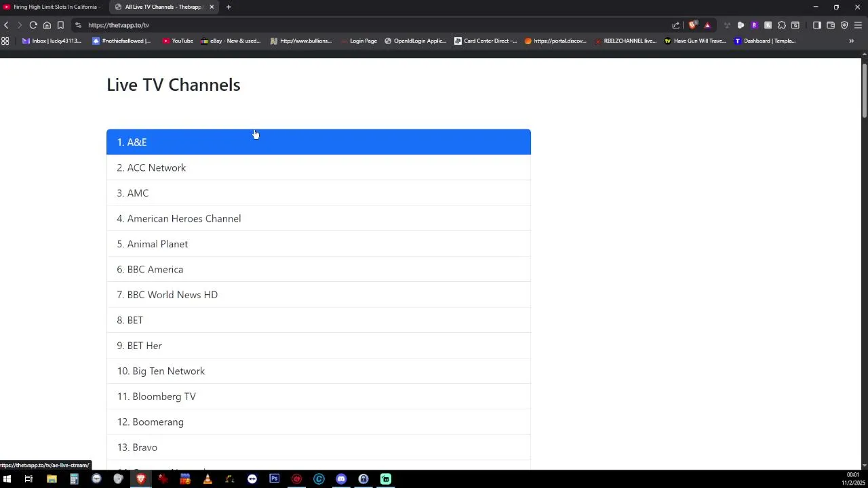Viewport: 868px width, 488px height.
Task: Open Discord from the taskbar
Action: [x=341, y=479]
